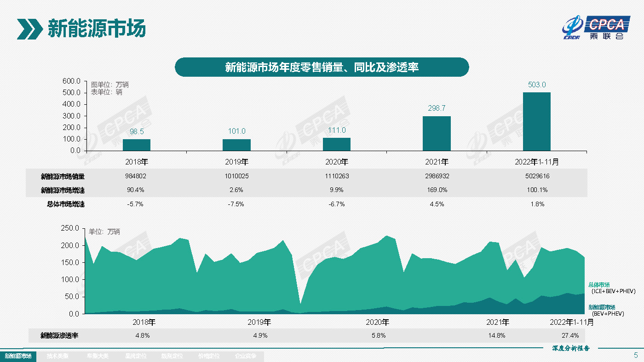The width and height of the screenshot is (644, 362).
Task: Click the page number 5
Action: click(636, 355)
